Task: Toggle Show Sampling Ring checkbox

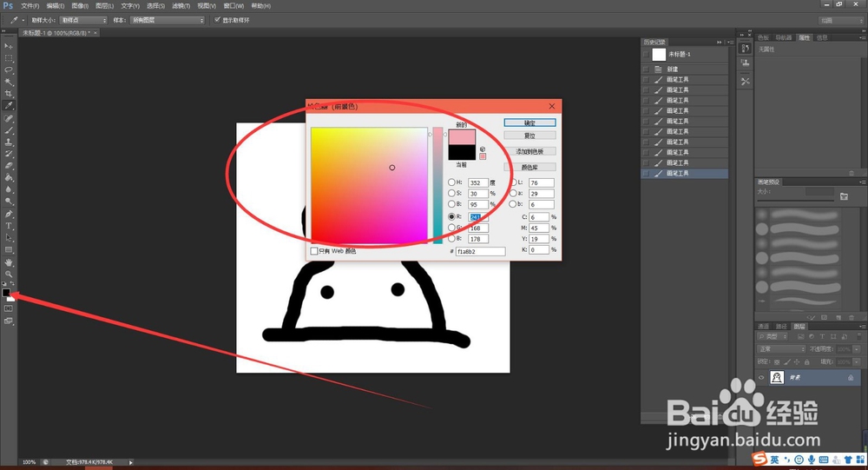Action: point(217,20)
